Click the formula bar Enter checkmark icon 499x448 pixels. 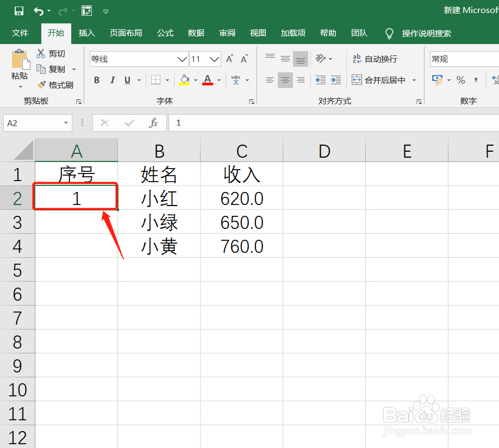click(129, 123)
